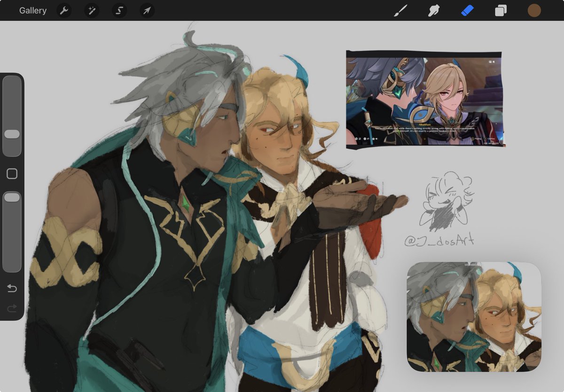564x392 pixels.
Task: Open the Actions wrench menu
Action: pyautogui.click(x=64, y=10)
